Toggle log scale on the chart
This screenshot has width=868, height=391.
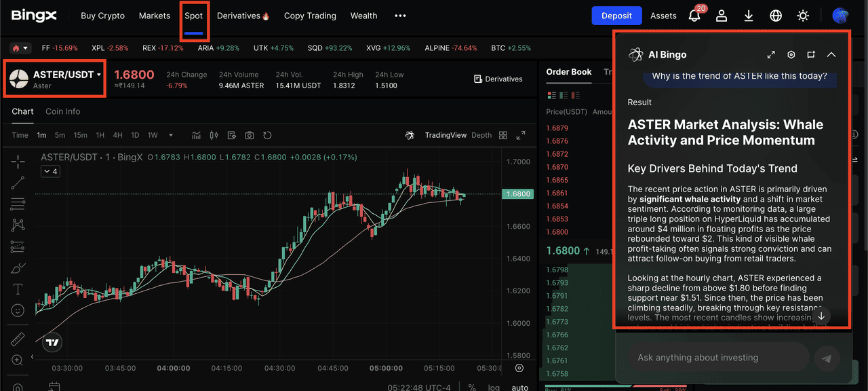[x=494, y=388]
